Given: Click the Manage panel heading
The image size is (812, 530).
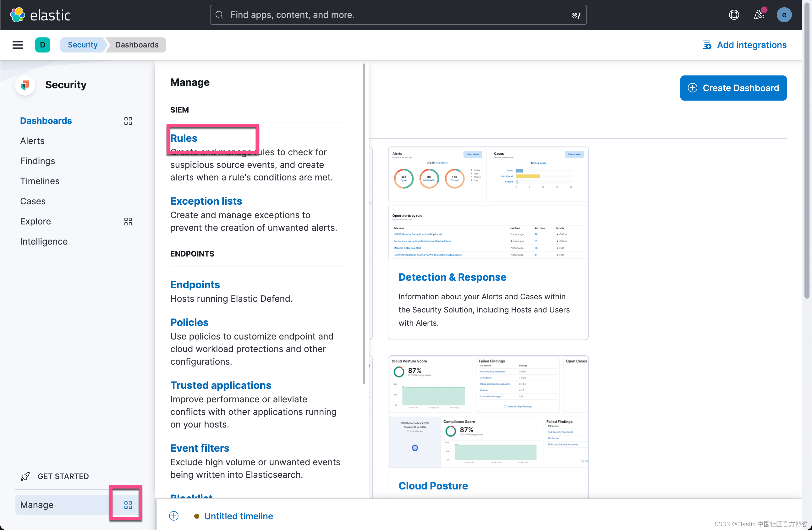Looking at the screenshot, I should click(x=190, y=83).
